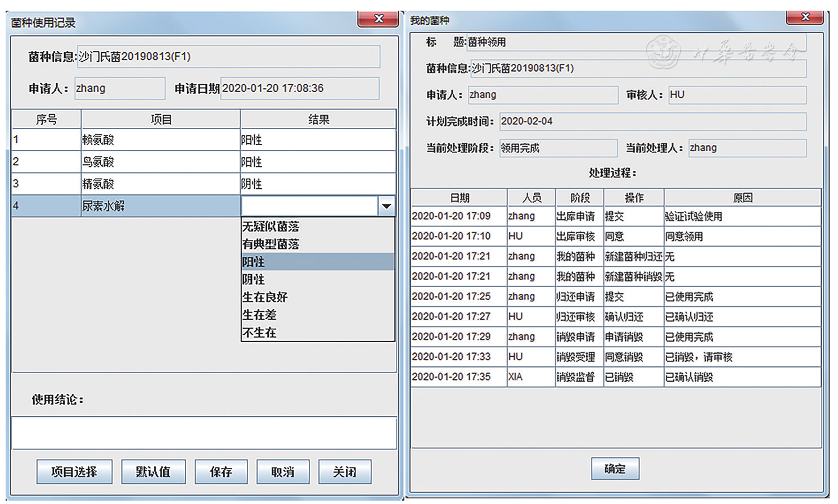Click the 项目选择 button
The height and width of the screenshot is (504, 838).
tap(74, 472)
